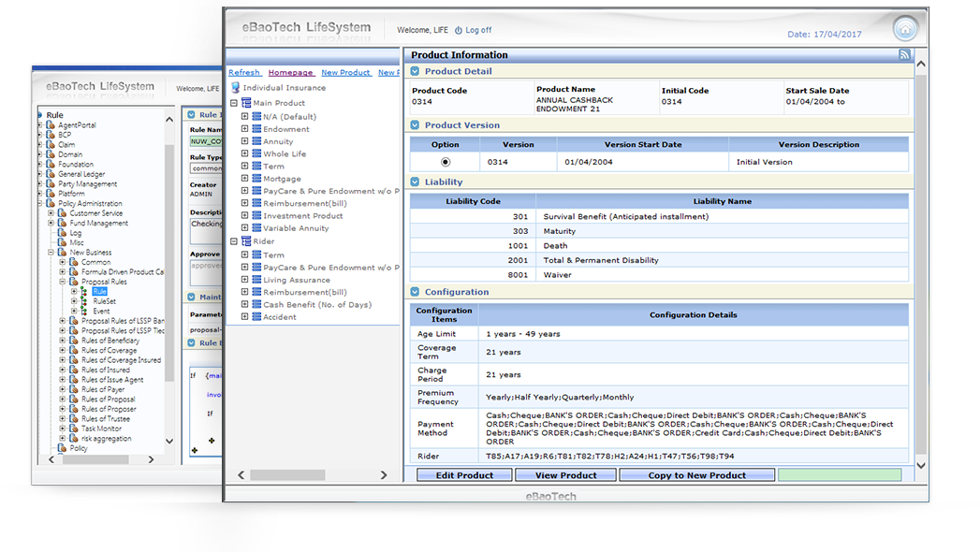Viewport: 980px width, 552px height.
Task: Click the Survival Benefit liability row
Action: click(x=659, y=217)
